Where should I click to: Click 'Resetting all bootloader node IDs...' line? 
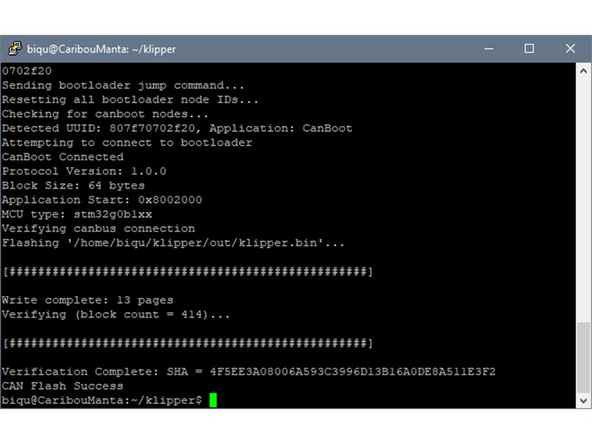click(x=130, y=100)
